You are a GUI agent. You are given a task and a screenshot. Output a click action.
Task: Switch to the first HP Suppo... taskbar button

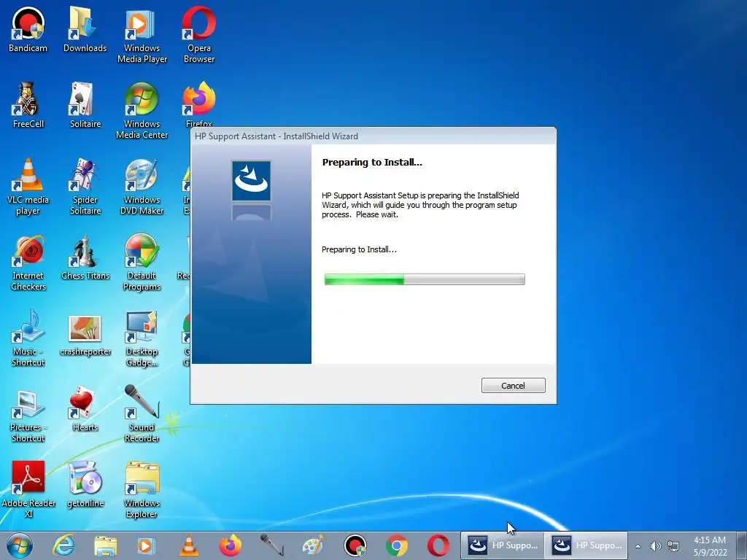click(x=503, y=545)
